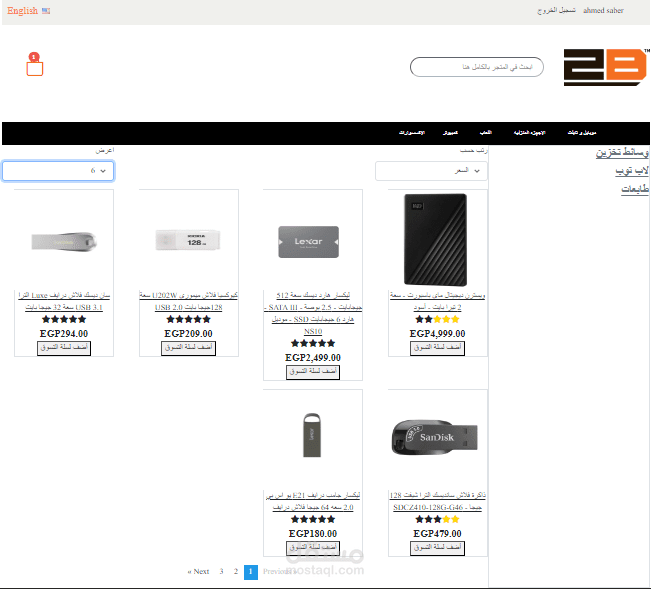Open the موبايل و تابلت menu
Viewport: 651px width, 589px height.
tap(582, 132)
